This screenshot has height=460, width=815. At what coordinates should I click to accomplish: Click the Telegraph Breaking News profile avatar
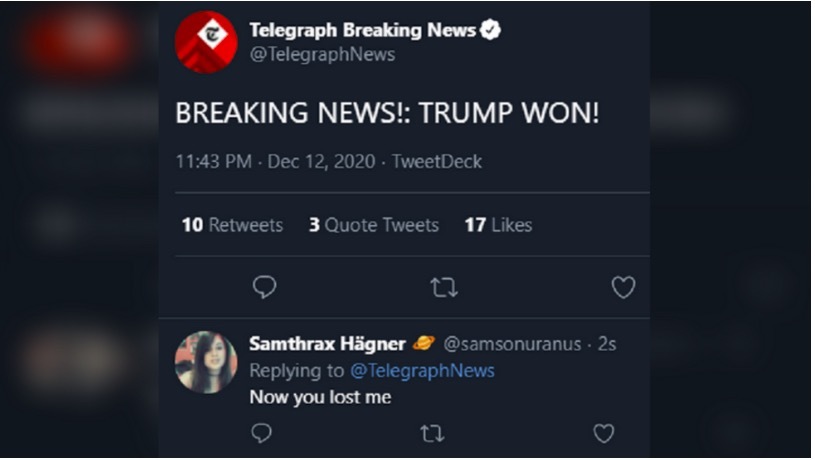(x=206, y=42)
